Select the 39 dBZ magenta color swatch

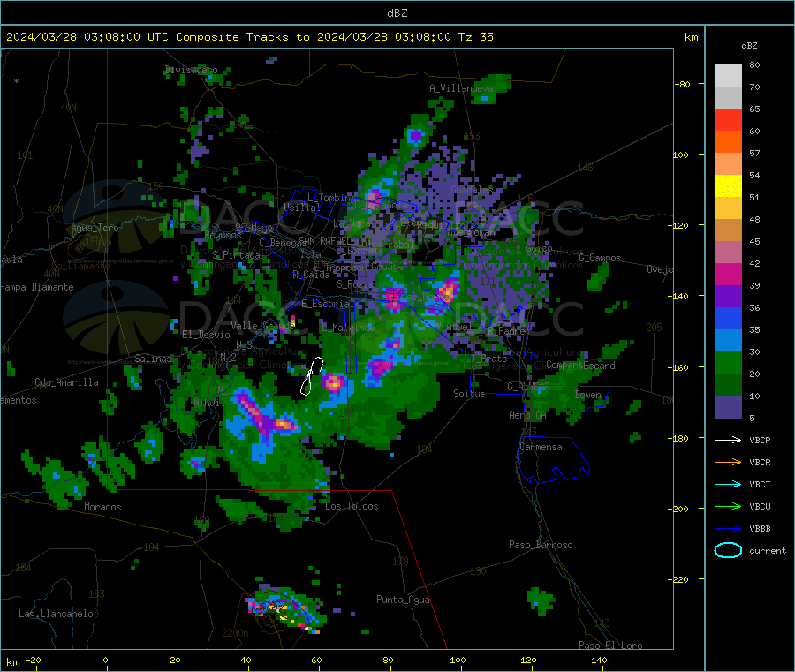728,274
